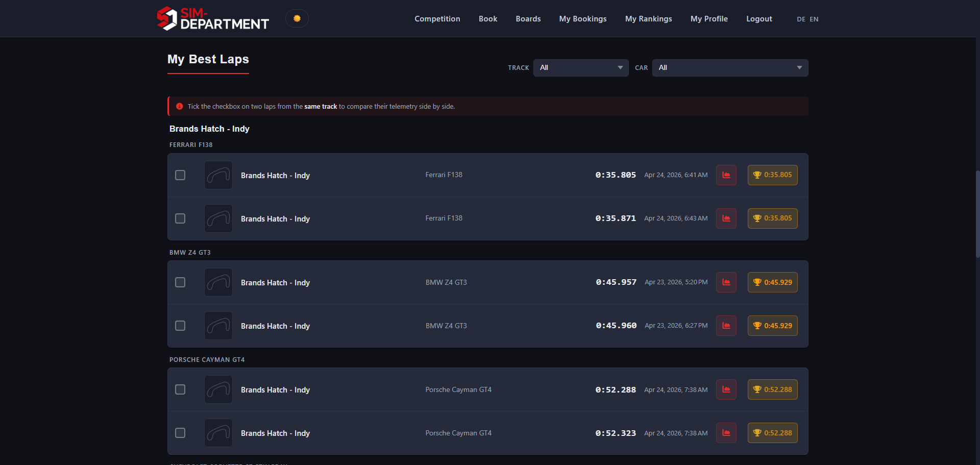The width and height of the screenshot is (980, 465).
Task: Tick the checkbox for the 0:52.288 Porsche lap
Action: [x=180, y=389]
